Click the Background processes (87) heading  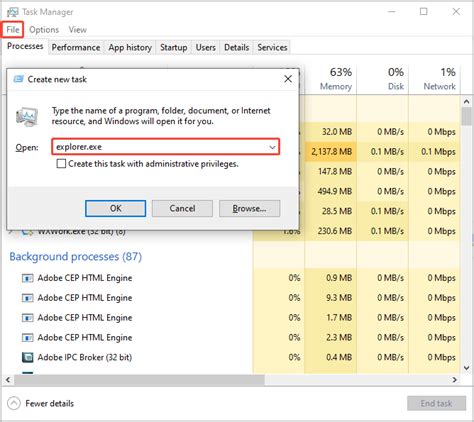[76, 256]
